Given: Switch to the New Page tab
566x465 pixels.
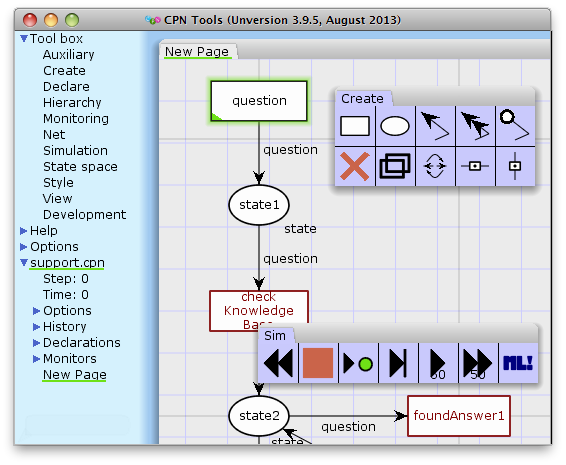Looking at the screenshot, I should click(x=197, y=52).
